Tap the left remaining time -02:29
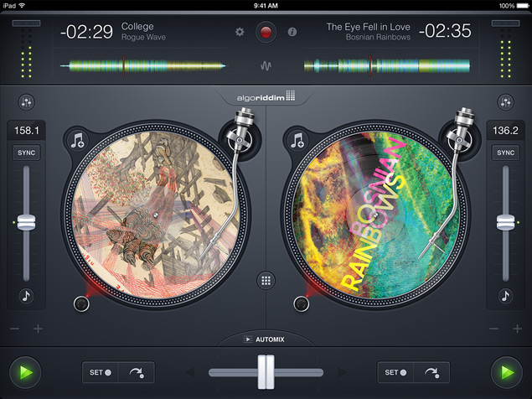Viewport: 532px width, 399px height. pyautogui.click(x=86, y=32)
